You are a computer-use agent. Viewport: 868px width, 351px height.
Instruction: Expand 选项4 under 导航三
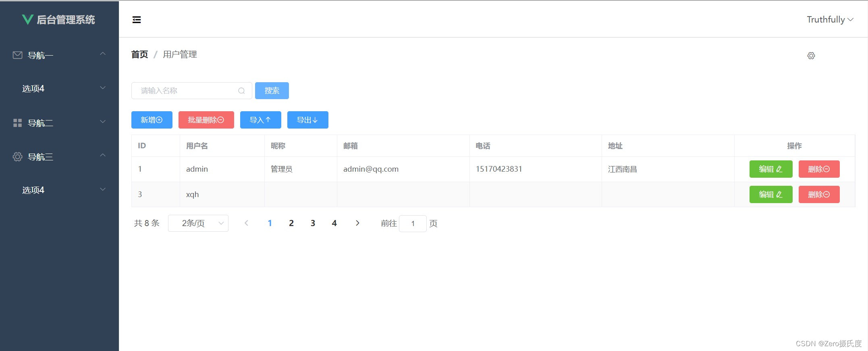(x=103, y=189)
